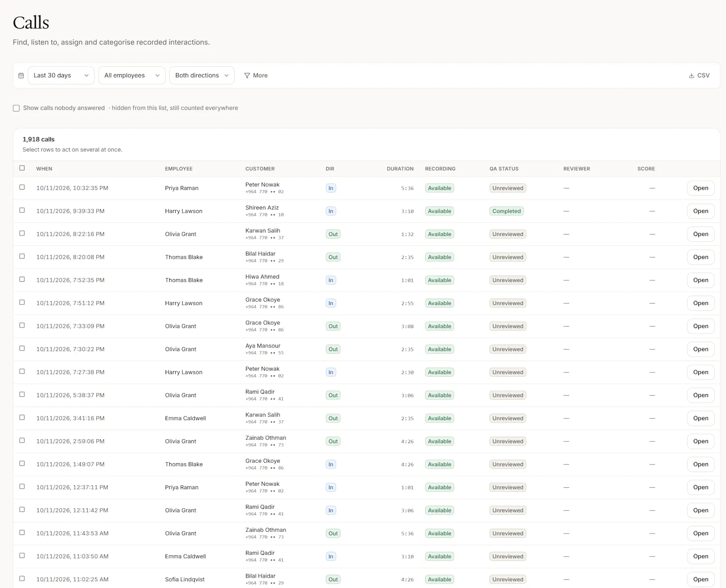Check the row for the 9:39:33 PM call
This screenshot has width=726, height=588.
point(22,210)
